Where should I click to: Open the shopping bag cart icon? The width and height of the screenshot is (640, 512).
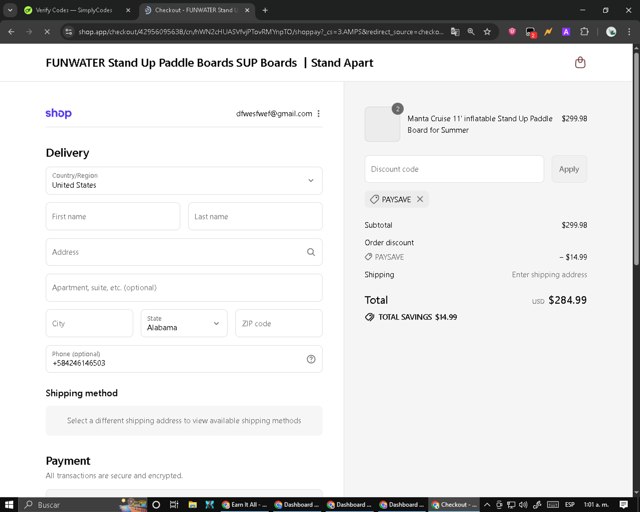(x=580, y=62)
